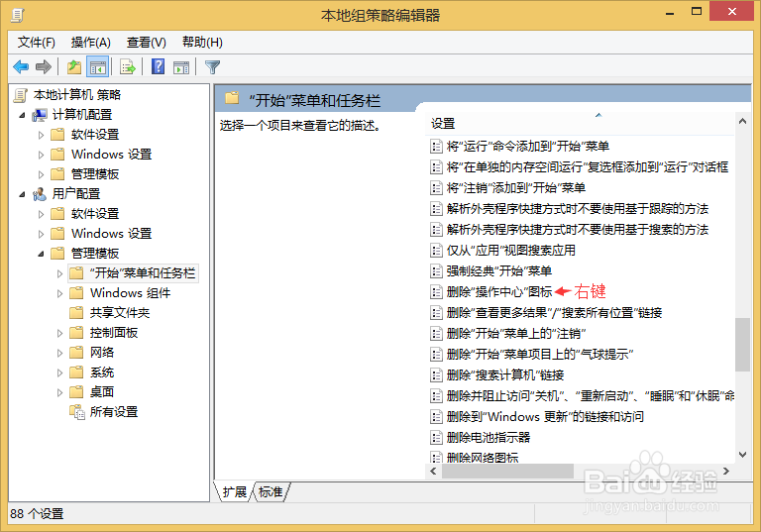
Task: Click the Export list toolbar icon
Action: tap(128, 67)
